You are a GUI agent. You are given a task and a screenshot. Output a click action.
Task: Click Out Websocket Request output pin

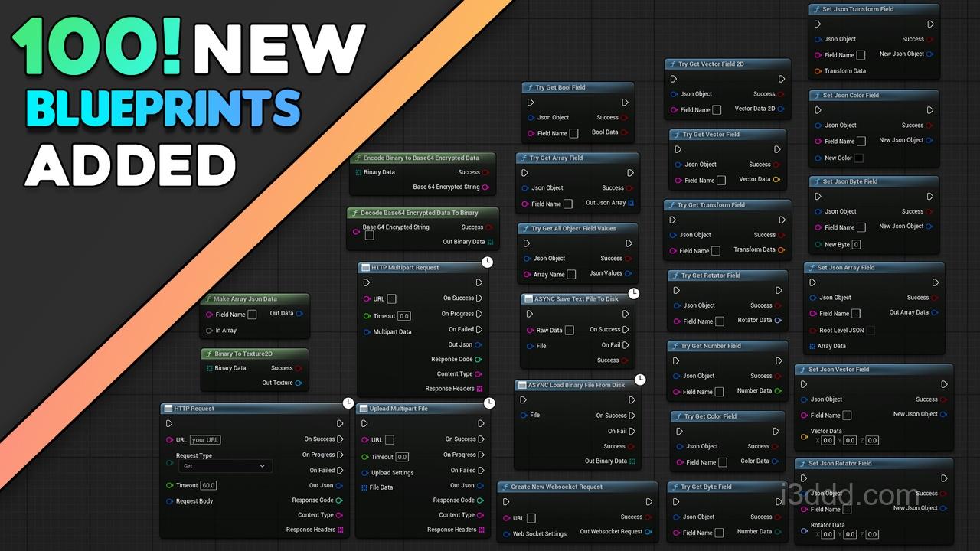pos(648,532)
